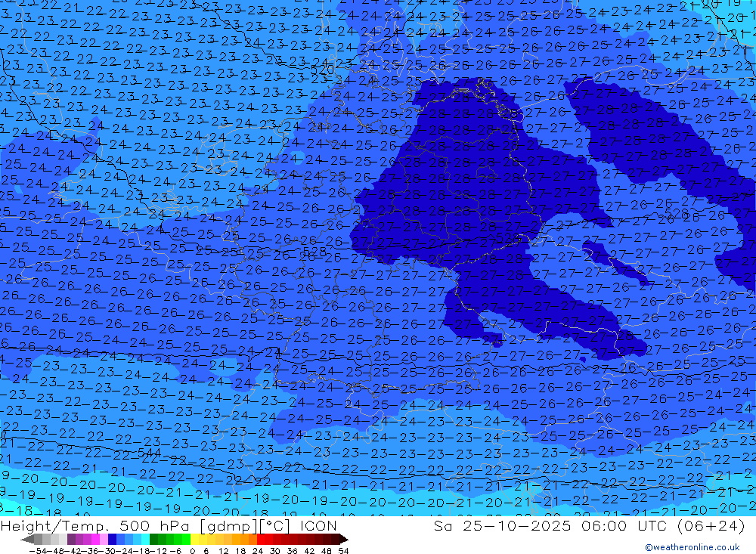This screenshot has width=756, height=554.
Task: Click the positive '42' legend tick label
Action: (309, 551)
